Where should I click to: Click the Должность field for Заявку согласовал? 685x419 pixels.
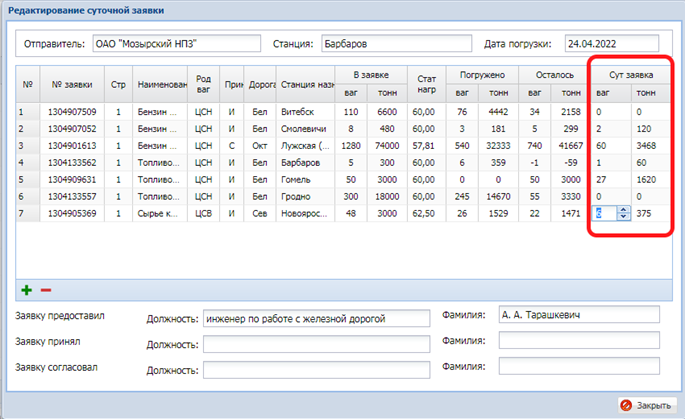pos(316,370)
